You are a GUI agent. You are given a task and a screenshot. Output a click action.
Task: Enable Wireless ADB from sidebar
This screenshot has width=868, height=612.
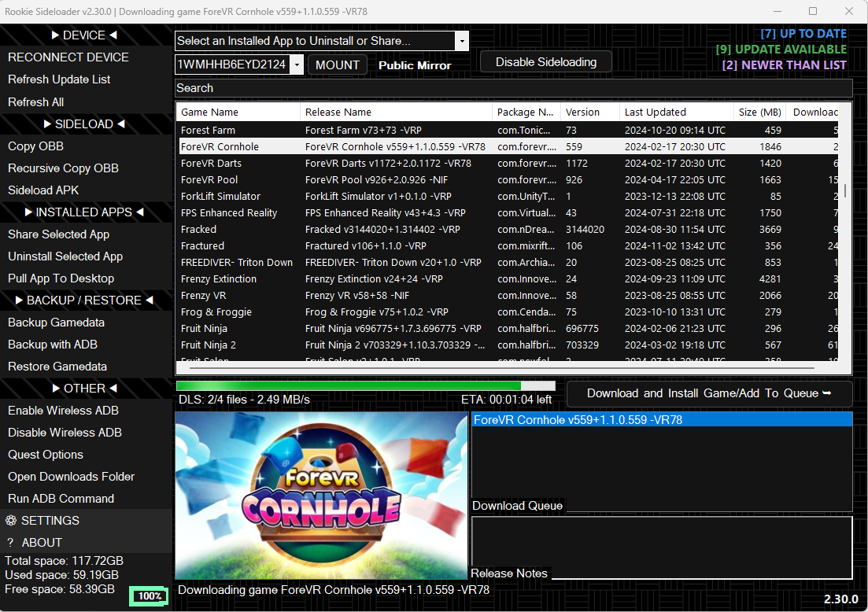(63, 411)
